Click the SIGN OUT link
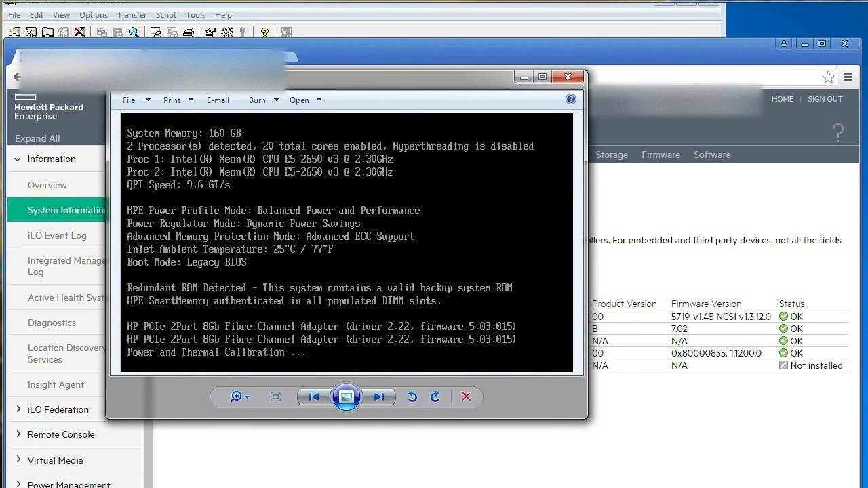 click(x=825, y=99)
